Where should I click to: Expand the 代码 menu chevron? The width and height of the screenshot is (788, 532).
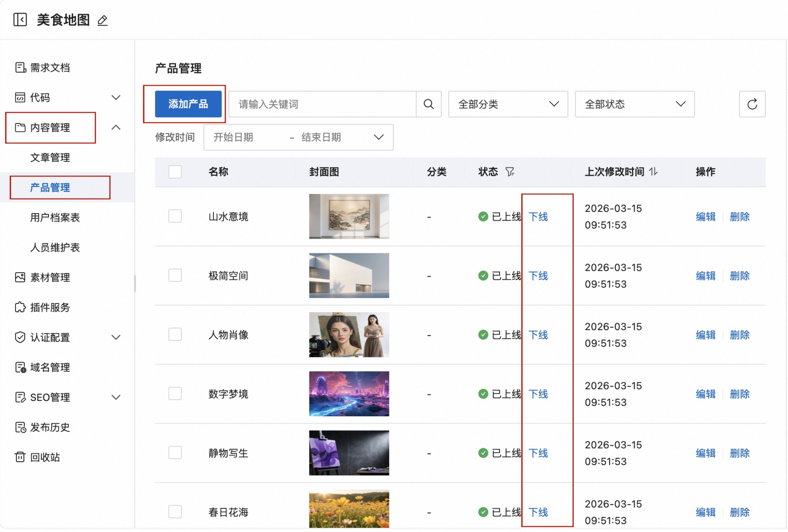(116, 98)
